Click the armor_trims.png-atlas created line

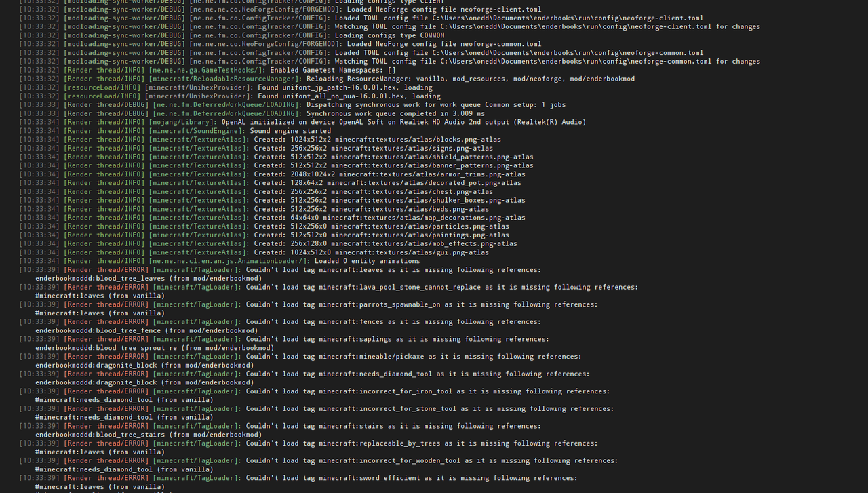(272, 174)
